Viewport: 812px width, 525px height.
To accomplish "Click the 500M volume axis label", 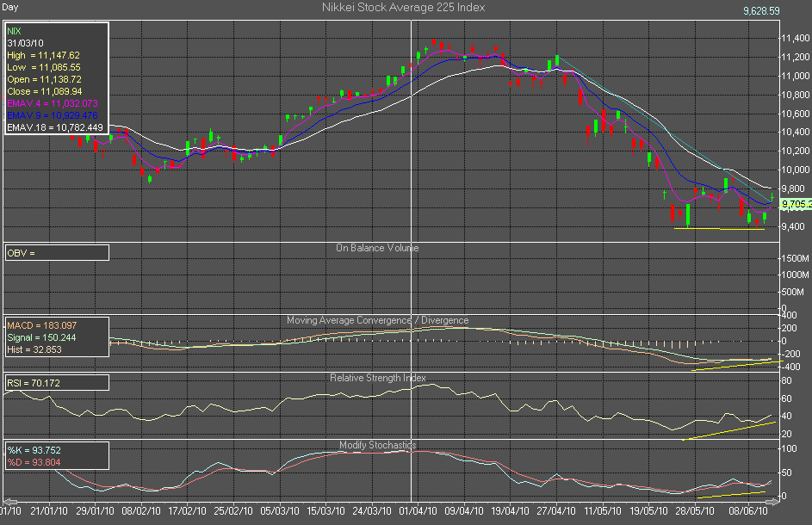I will point(793,292).
